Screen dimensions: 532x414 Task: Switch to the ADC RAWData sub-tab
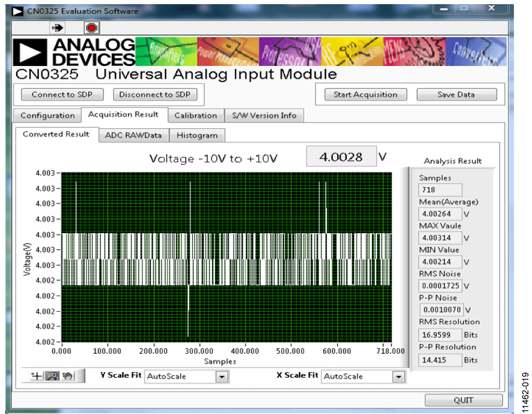pos(134,136)
